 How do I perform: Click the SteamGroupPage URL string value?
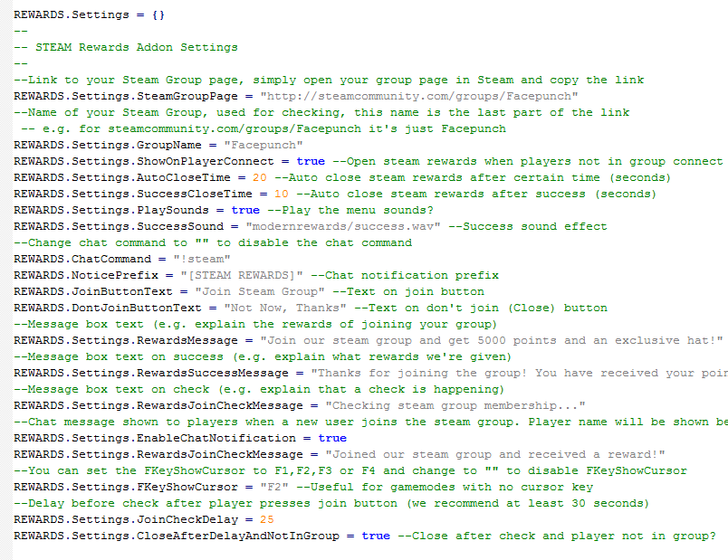pyautogui.click(x=419, y=97)
